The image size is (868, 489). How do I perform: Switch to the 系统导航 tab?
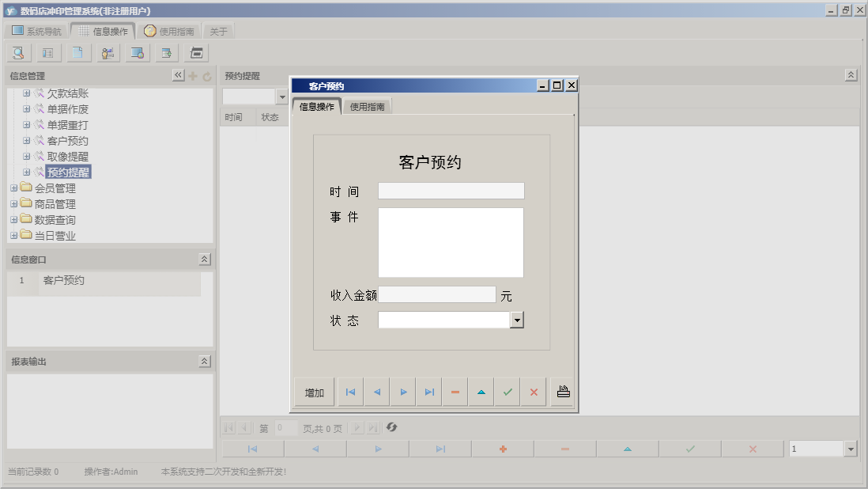click(x=36, y=30)
